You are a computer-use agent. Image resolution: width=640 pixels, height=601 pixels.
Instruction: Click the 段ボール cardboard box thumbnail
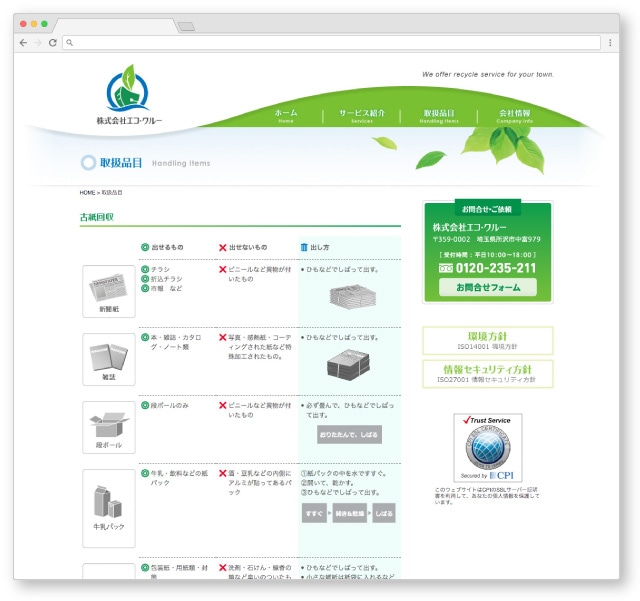(x=109, y=427)
